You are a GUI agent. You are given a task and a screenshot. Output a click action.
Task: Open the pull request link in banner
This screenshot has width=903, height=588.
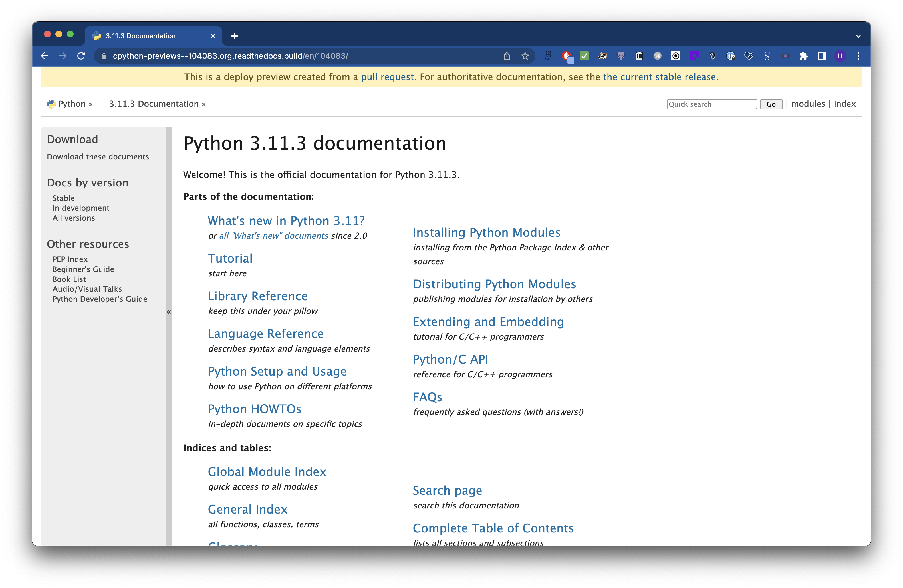click(387, 77)
